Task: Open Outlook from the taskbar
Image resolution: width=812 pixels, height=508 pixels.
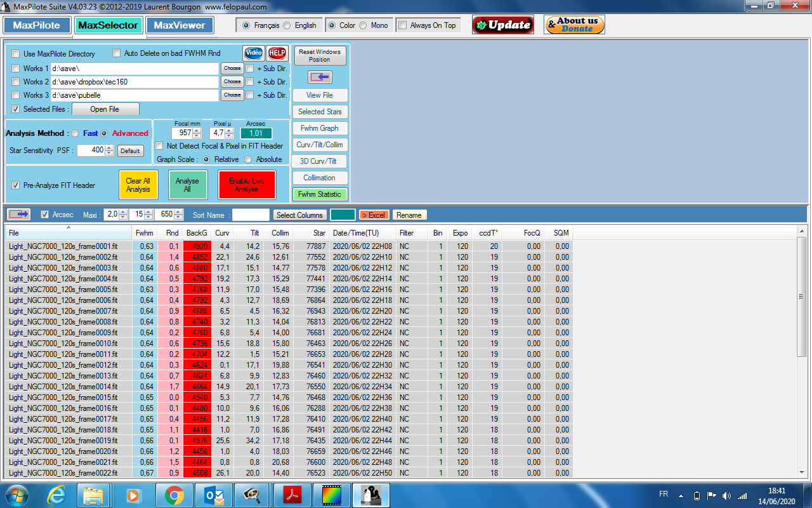Action: point(213,495)
